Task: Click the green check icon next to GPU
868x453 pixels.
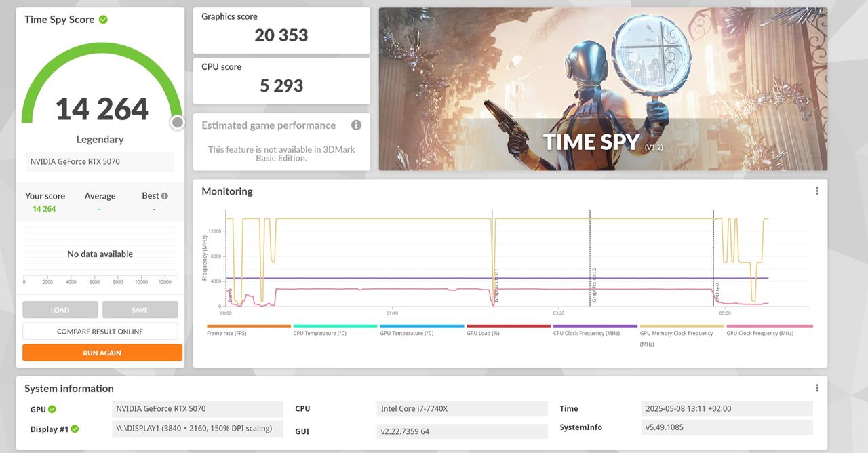Action: coord(52,409)
